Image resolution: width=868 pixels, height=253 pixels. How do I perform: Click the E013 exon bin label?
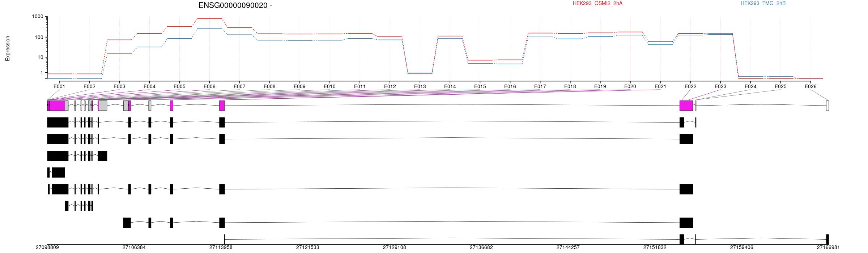coord(420,86)
